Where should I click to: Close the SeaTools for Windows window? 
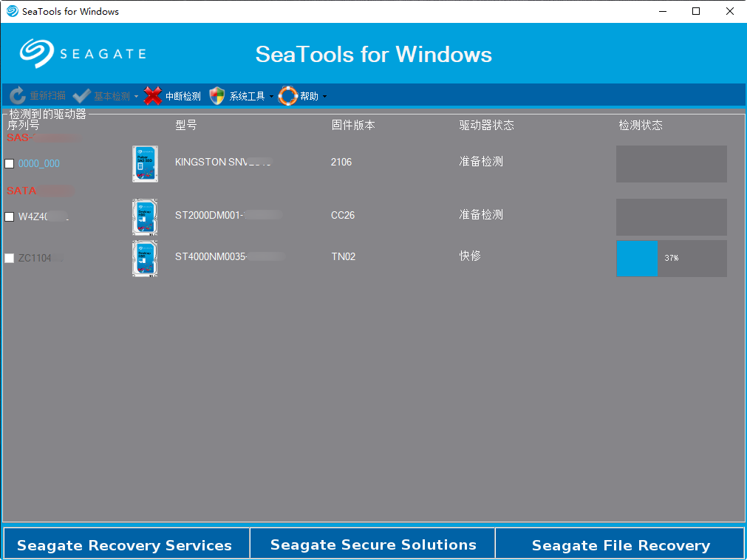729,11
